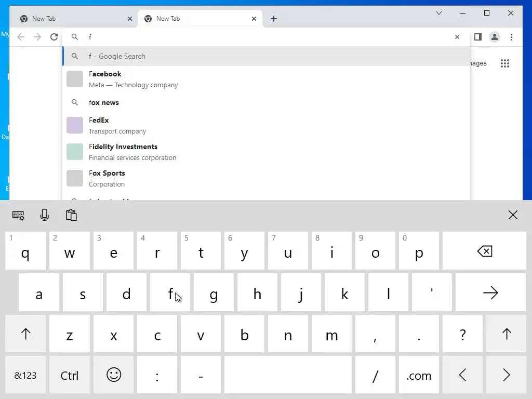Switch to &123 symbols layout

[25, 375]
